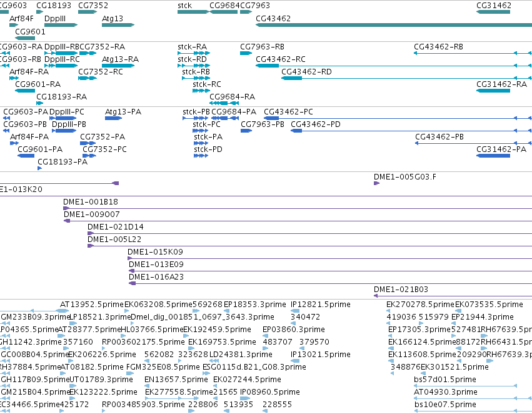Click the DME1-005L22 clone label

(114, 240)
